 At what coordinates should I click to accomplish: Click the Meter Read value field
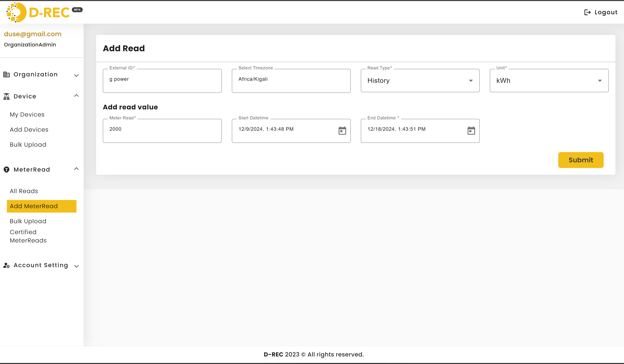[x=162, y=131]
